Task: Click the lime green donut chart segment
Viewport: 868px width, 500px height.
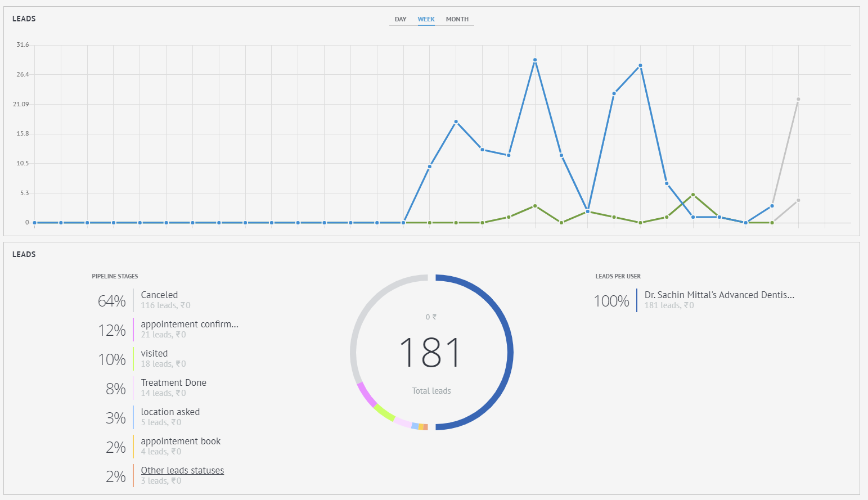Action: tap(384, 413)
